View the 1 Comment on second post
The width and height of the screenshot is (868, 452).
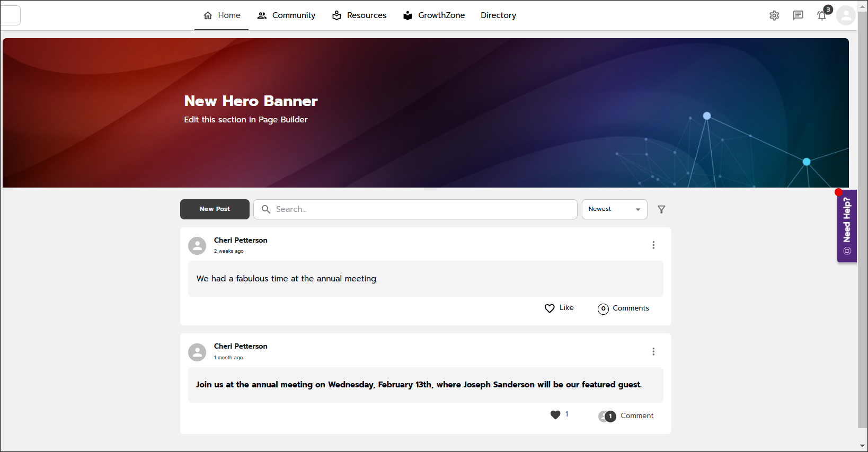coord(626,416)
